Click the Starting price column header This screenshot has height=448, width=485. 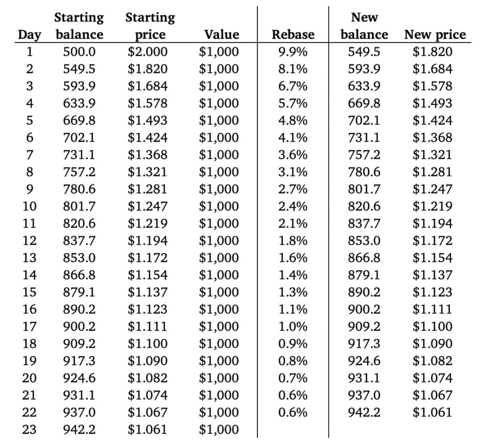[150, 26]
